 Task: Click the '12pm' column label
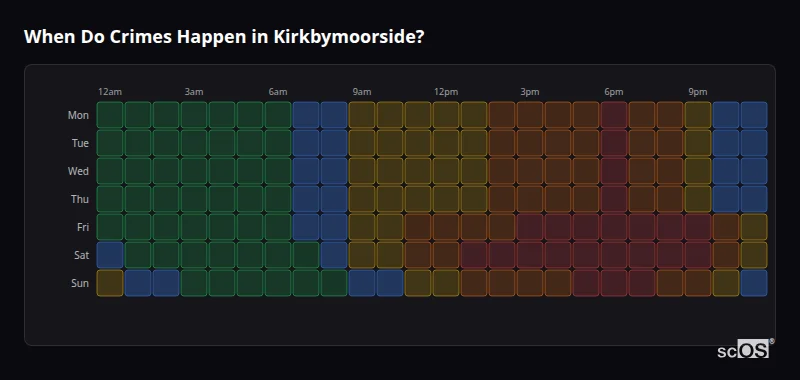click(x=446, y=92)
